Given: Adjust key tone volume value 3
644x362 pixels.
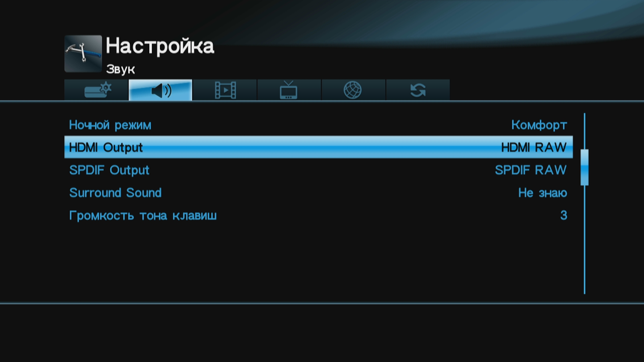Looking at the screenshot, I should coord(563,215).
